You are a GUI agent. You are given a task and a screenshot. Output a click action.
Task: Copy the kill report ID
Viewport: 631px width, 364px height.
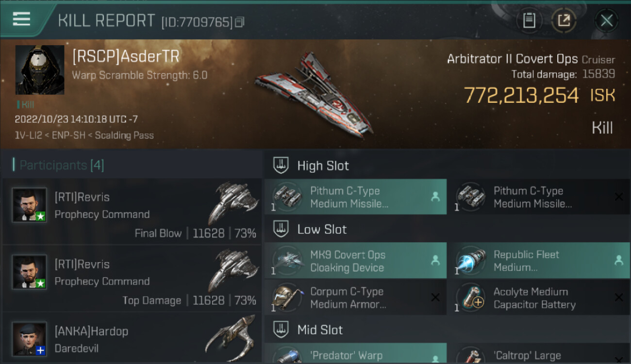[x=240, y=22]
